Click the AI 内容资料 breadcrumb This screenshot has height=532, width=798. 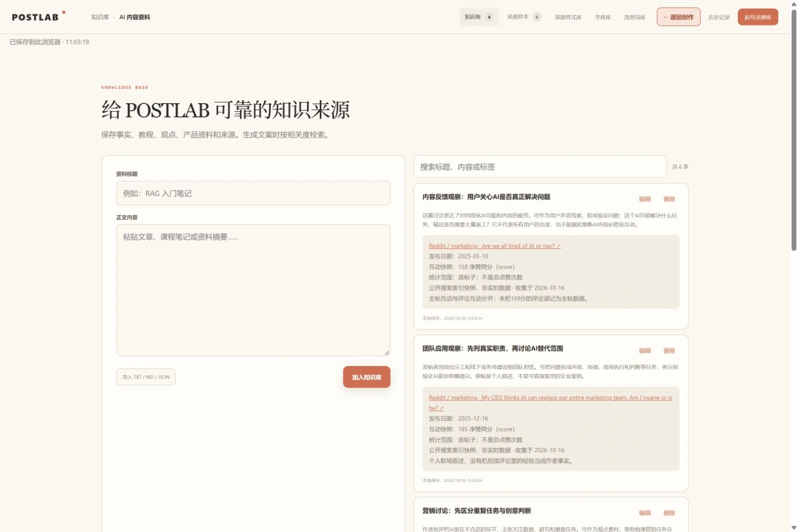pyautogui.click(x=135, y=17)
